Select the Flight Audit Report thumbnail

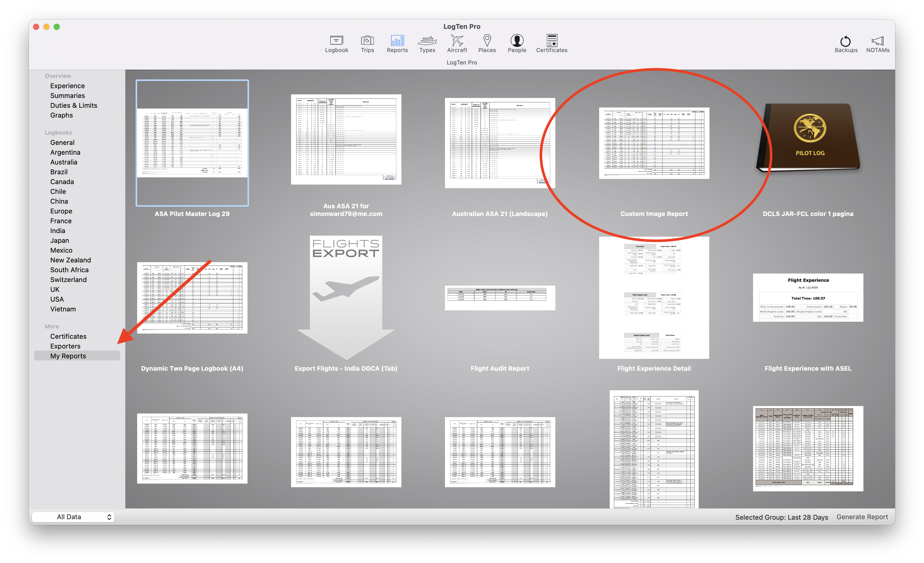(500, 298)
